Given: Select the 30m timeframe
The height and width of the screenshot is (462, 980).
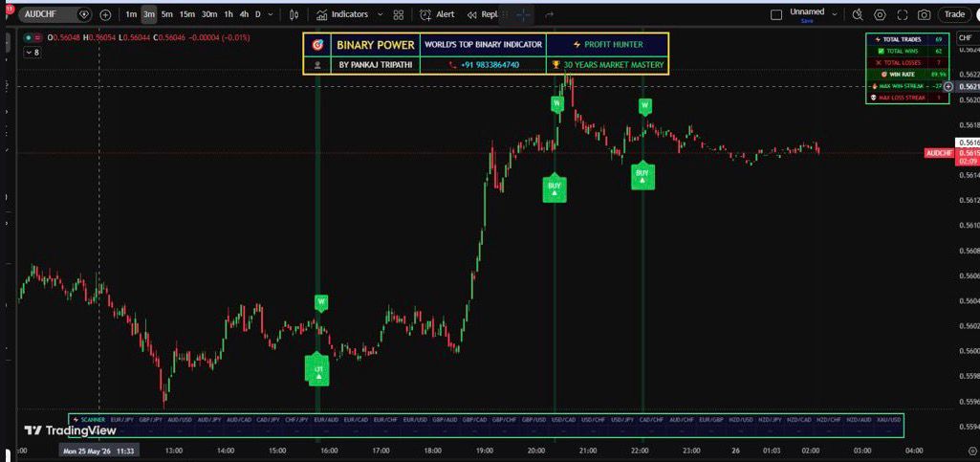Looking at the screenshot, I should 209,14.
